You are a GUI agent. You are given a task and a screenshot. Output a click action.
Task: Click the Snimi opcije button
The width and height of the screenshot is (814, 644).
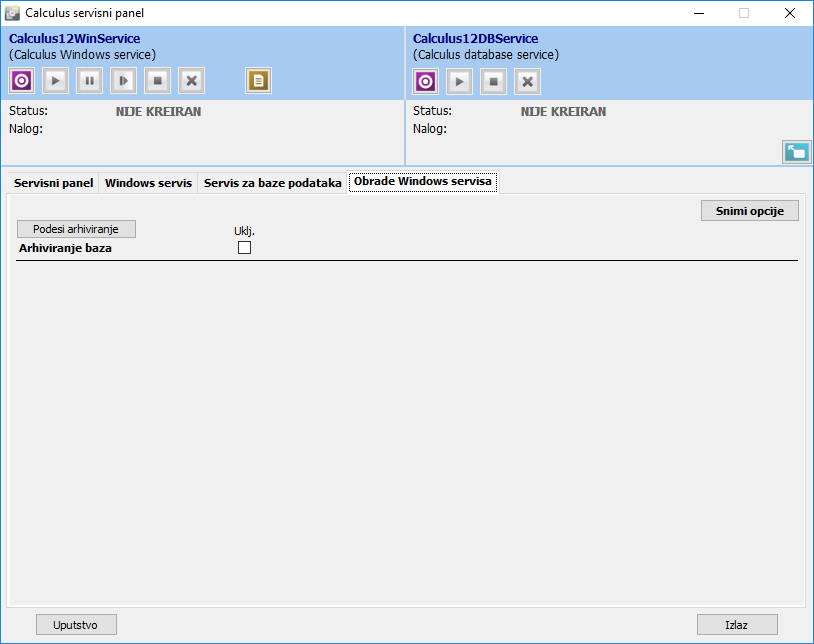pyautogui.click(x=750, y=211)
